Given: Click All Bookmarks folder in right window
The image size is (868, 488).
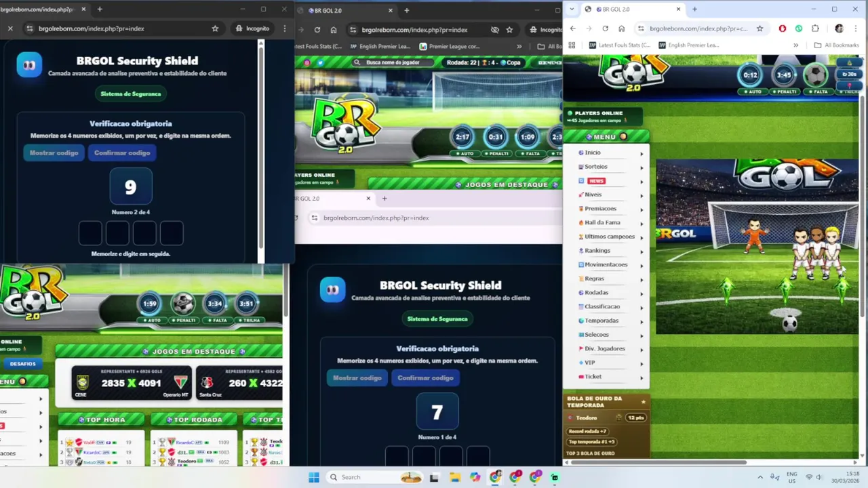Looking at the screenshot, I should tap(837, 45).
